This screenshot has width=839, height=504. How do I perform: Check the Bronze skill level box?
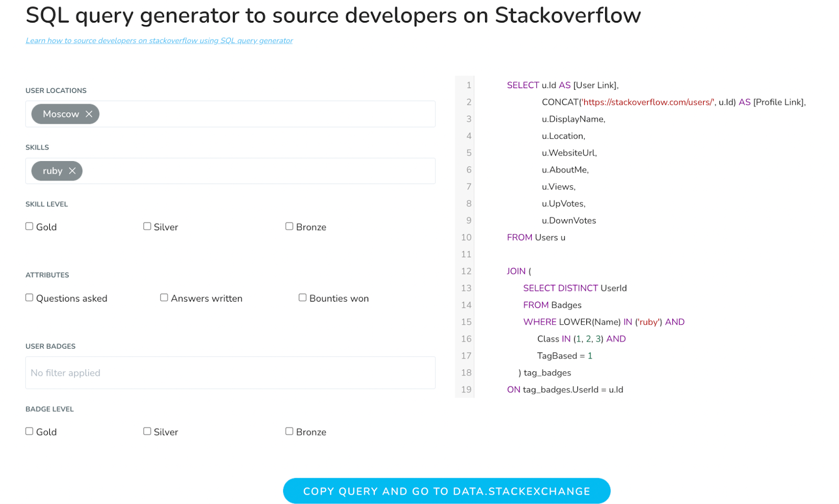point(289,227)
